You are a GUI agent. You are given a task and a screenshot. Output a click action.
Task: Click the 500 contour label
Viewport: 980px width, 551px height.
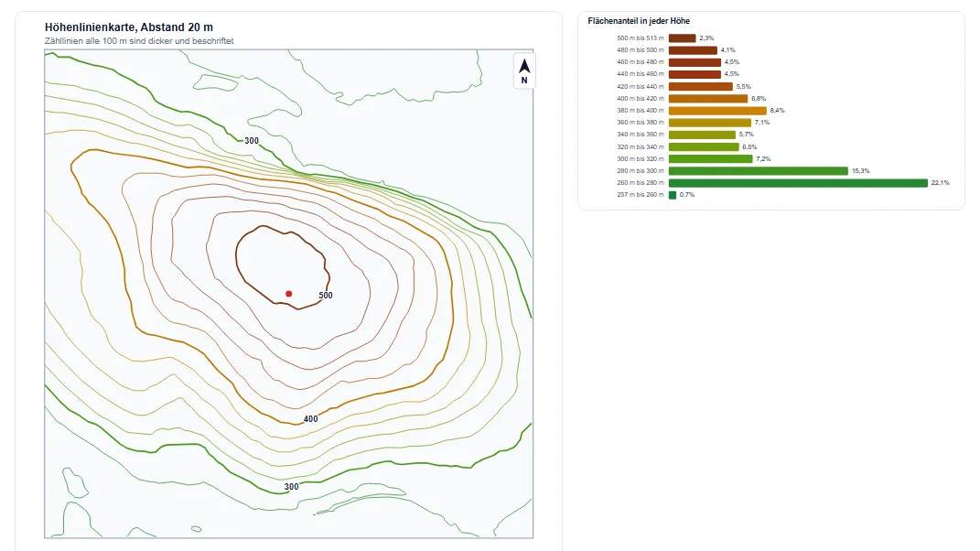[326, 296]
